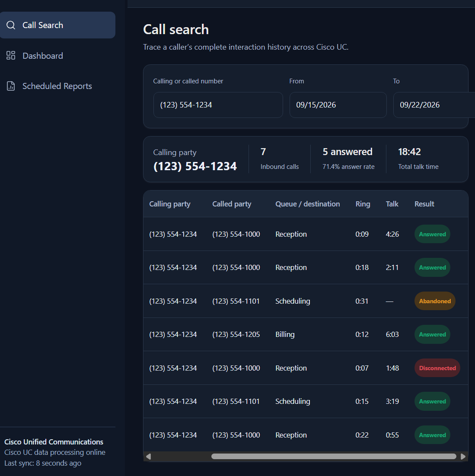The height and width of the screenshot is (476, 475).
Task: Click ring time 0:31
Action: 362,301
